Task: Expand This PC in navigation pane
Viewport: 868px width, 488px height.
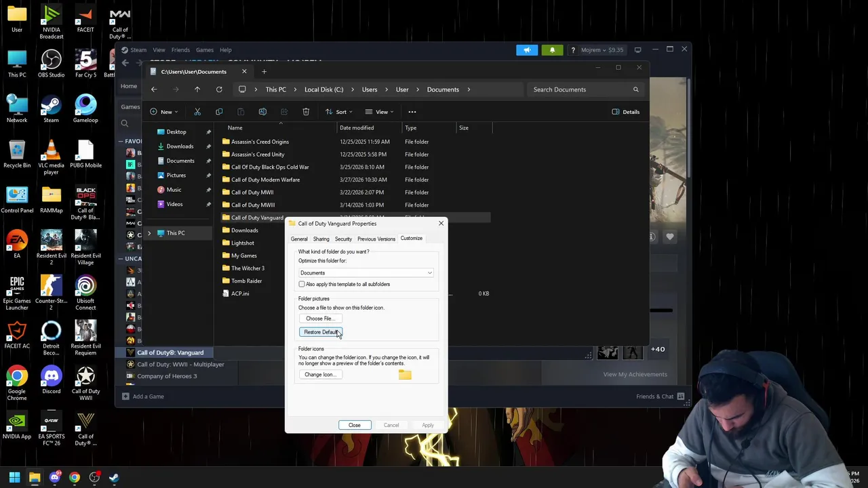Action: [x=149, y=233]
